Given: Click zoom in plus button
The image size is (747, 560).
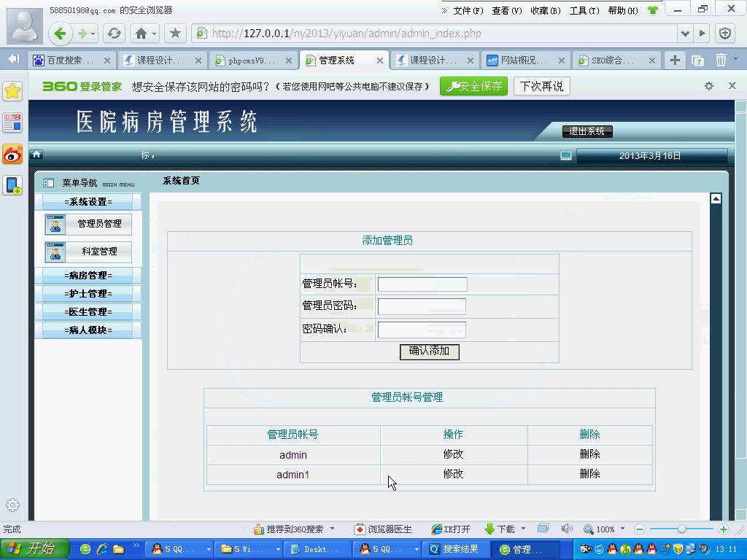Looking at the screenshot, I should (723, 529).
